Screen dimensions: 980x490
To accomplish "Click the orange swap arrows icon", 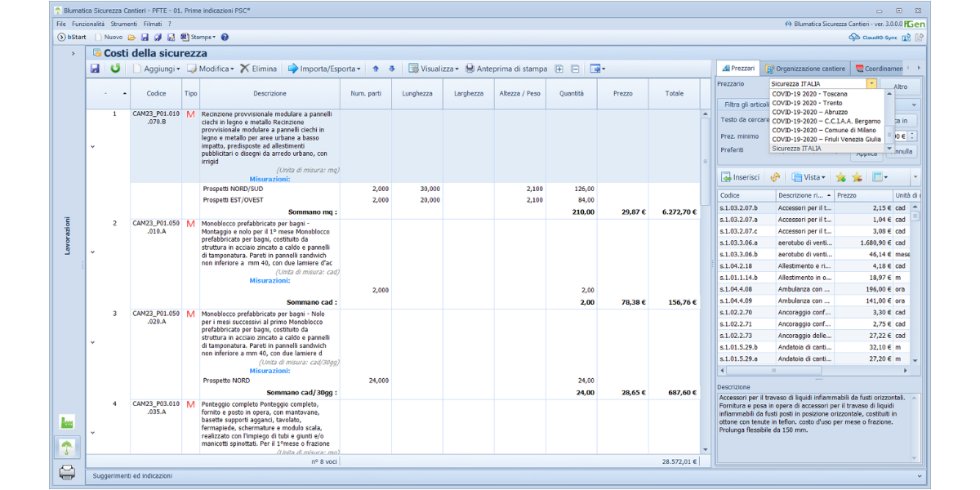I will click(775, 177).
